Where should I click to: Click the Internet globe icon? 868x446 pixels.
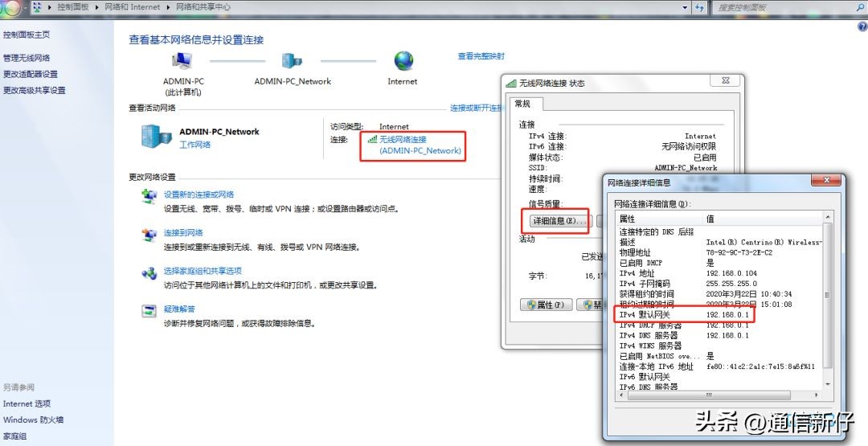(403, 61)
